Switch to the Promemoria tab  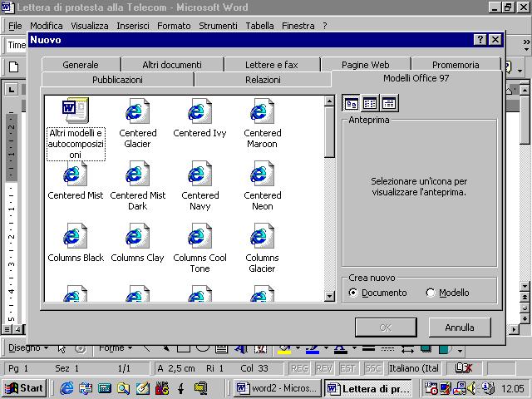456,65
